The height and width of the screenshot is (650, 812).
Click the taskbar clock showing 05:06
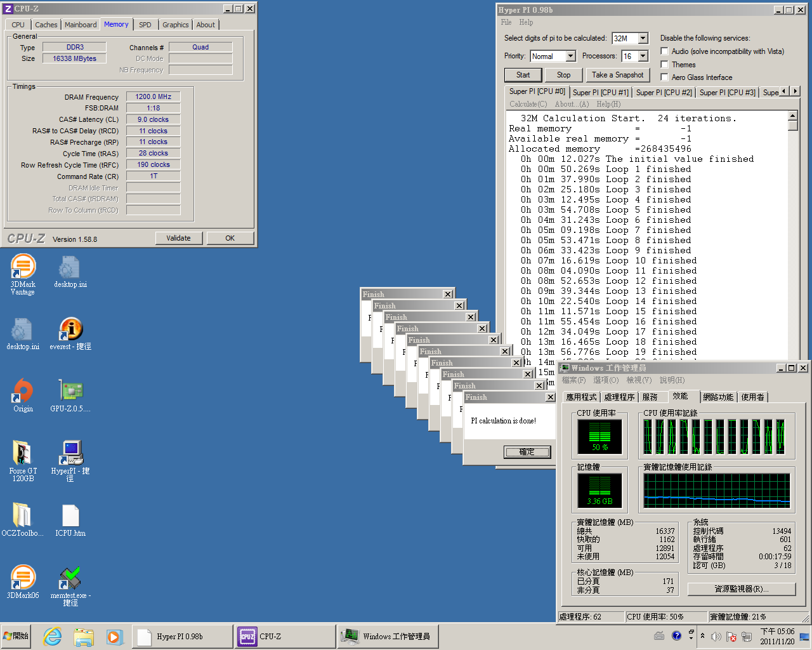pos(777,636)
